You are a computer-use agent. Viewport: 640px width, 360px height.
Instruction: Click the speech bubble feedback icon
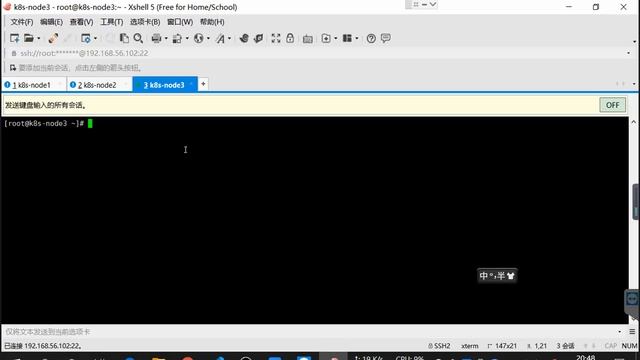(386, 38)
